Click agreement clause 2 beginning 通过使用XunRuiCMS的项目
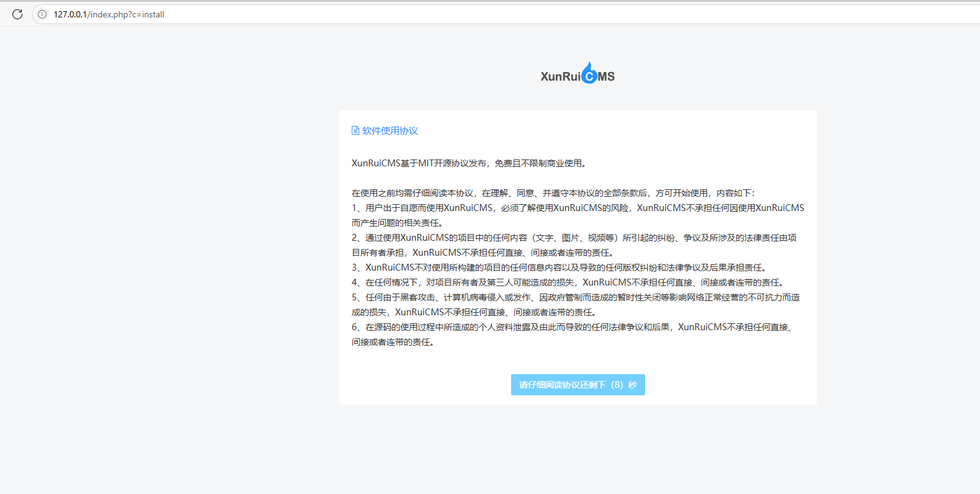This screenshot has height=494, width=980. pos(574,245)
